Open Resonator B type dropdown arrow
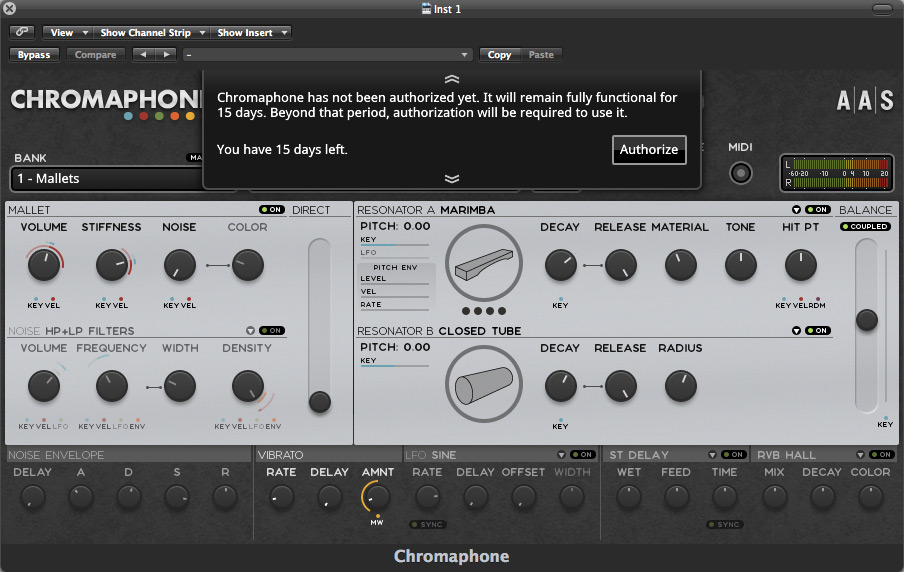904x572 pixels. coord(796,330)
